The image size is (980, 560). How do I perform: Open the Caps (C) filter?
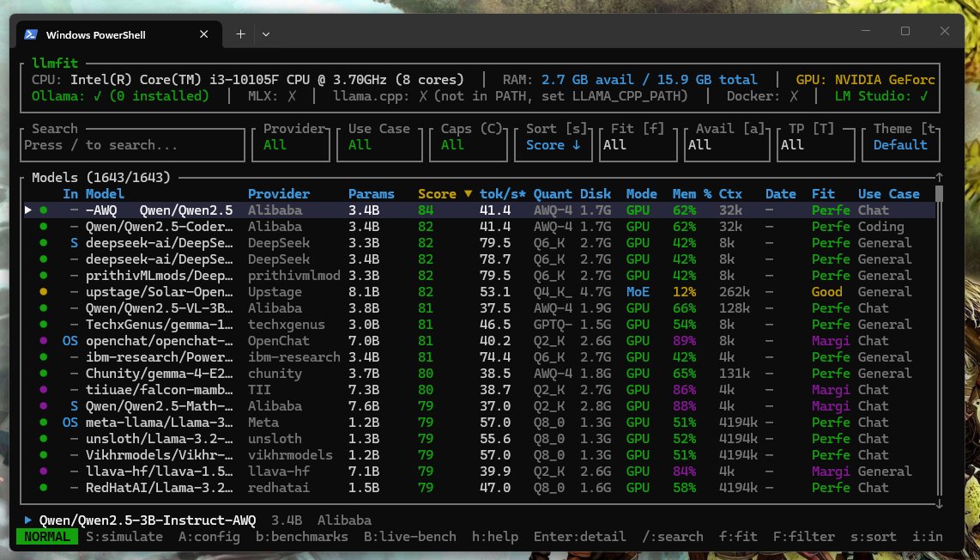pyautogui.click(x=469, y=145)
